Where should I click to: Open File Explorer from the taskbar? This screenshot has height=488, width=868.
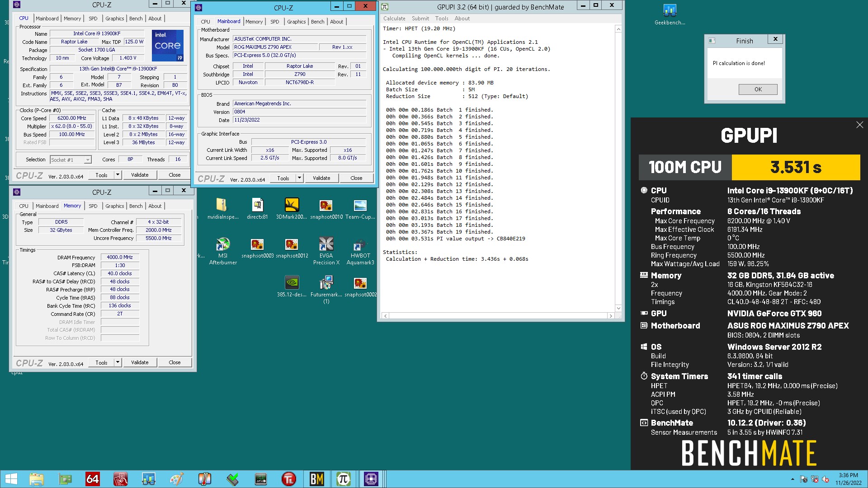[37, 479]
